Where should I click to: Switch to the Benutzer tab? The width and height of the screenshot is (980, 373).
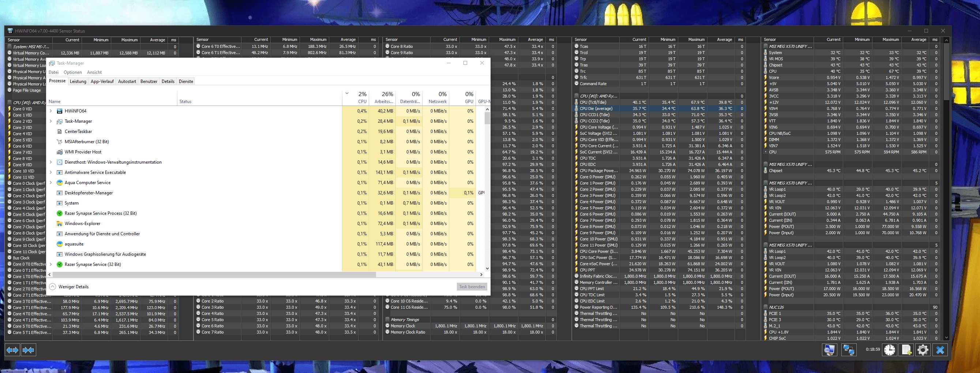[x=149, y=81]
